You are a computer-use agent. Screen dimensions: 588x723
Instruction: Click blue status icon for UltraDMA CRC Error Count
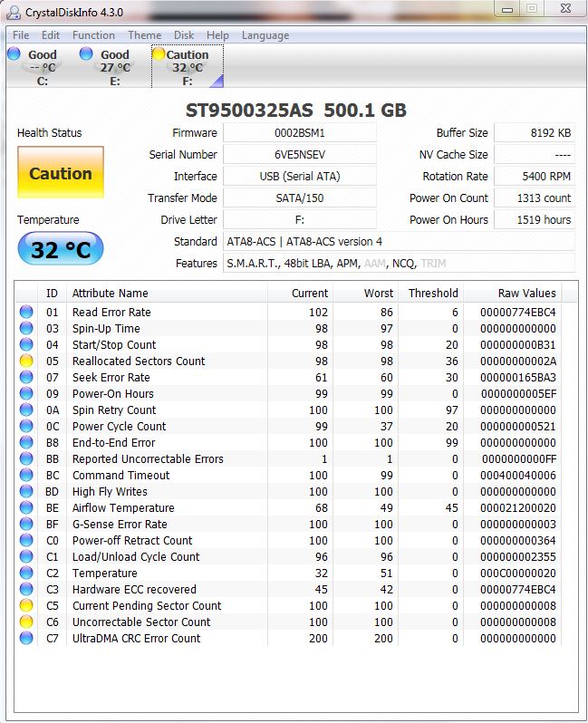[x=26, y=638]
